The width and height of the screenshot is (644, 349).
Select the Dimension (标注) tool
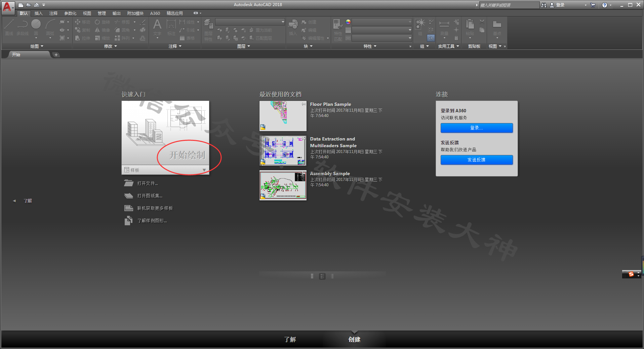(x=171, y=27)
